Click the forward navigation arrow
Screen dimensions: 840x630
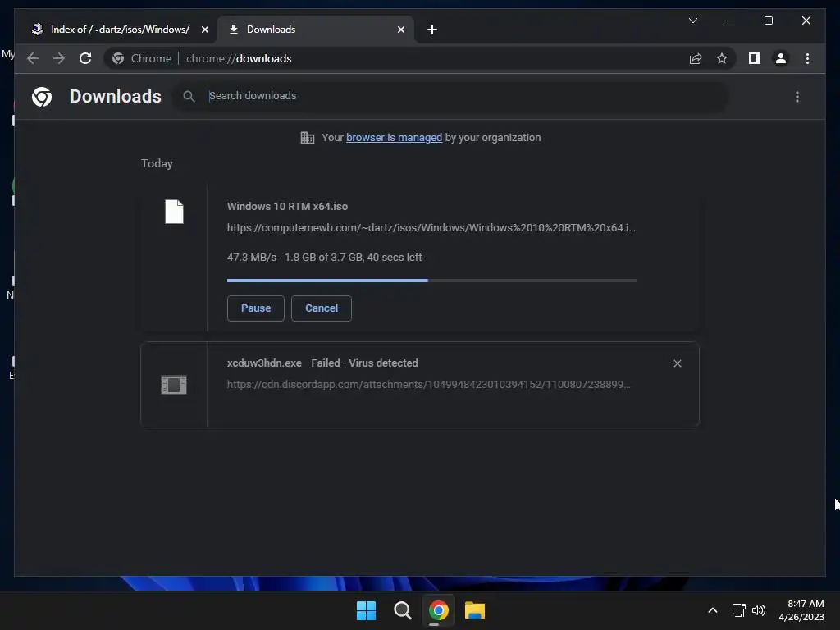[x=59, y=58]
